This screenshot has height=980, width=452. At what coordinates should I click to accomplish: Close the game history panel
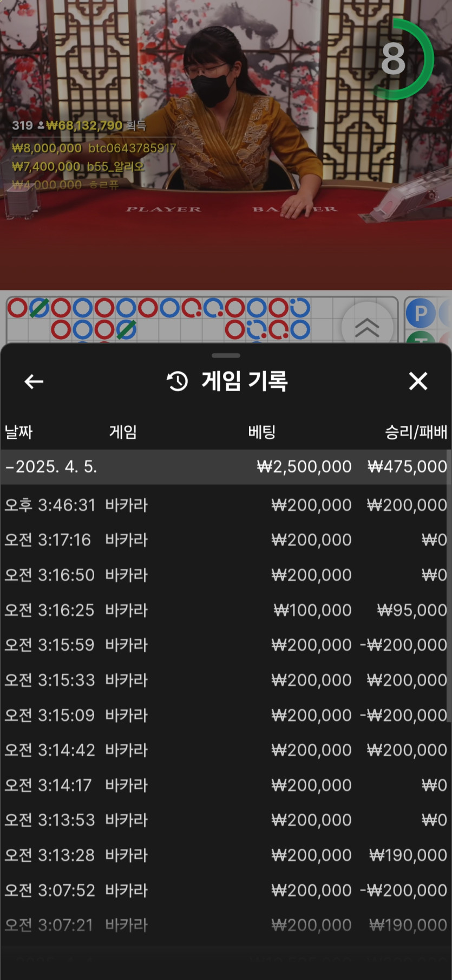click(418, 381)
